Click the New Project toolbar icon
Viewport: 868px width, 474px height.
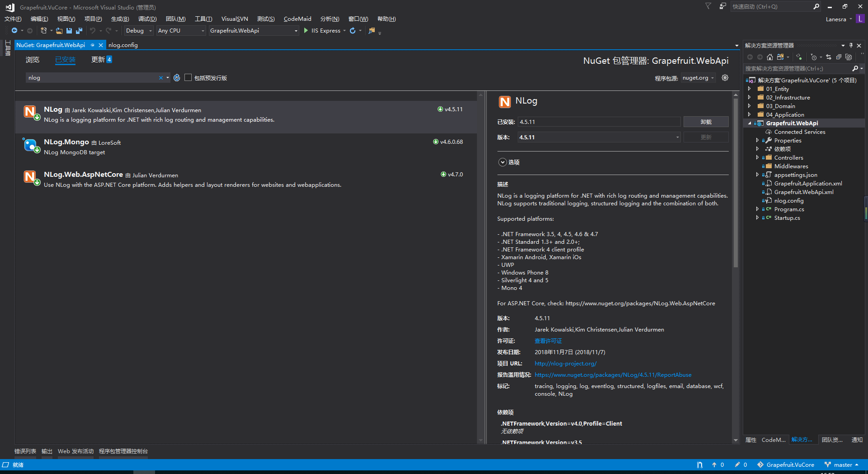click(x=43, y=31)
